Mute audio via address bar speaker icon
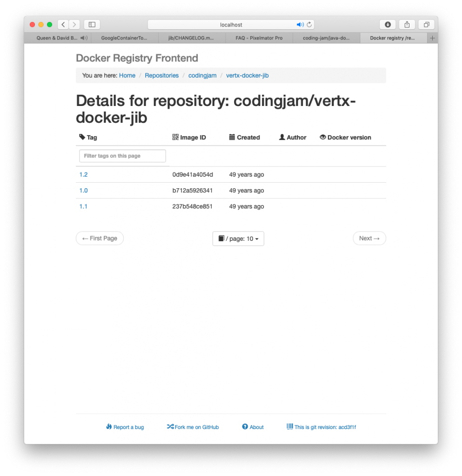Image resolution: width=462 pixels, height=476 pixels. [300, 25]
